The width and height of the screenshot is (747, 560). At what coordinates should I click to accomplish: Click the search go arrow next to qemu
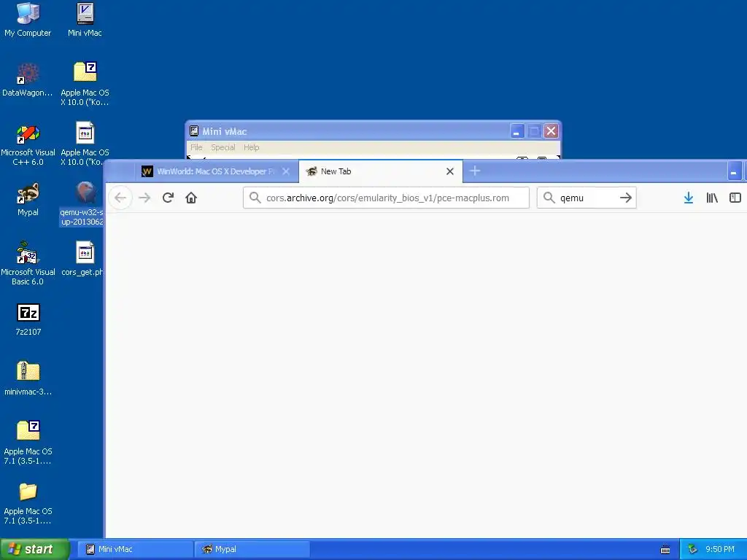625,198
